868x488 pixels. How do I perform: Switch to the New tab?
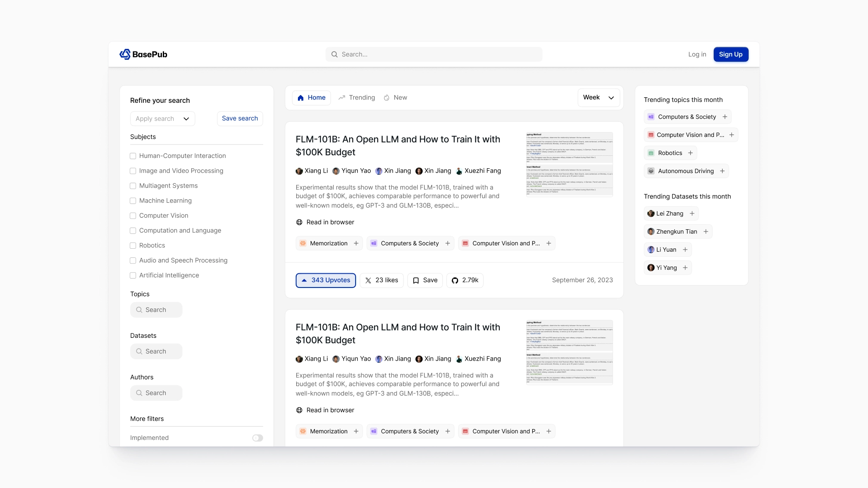(395, 98)
